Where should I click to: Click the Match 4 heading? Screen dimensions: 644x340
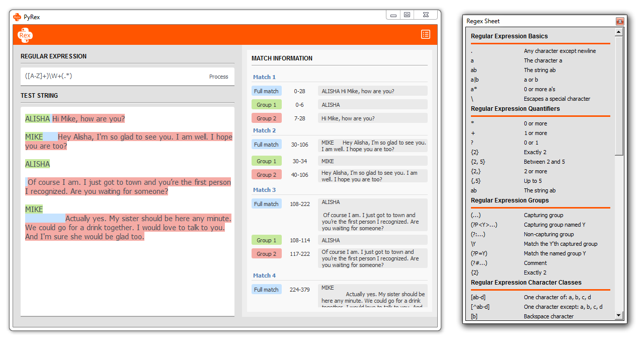click(x=264, y=276)
